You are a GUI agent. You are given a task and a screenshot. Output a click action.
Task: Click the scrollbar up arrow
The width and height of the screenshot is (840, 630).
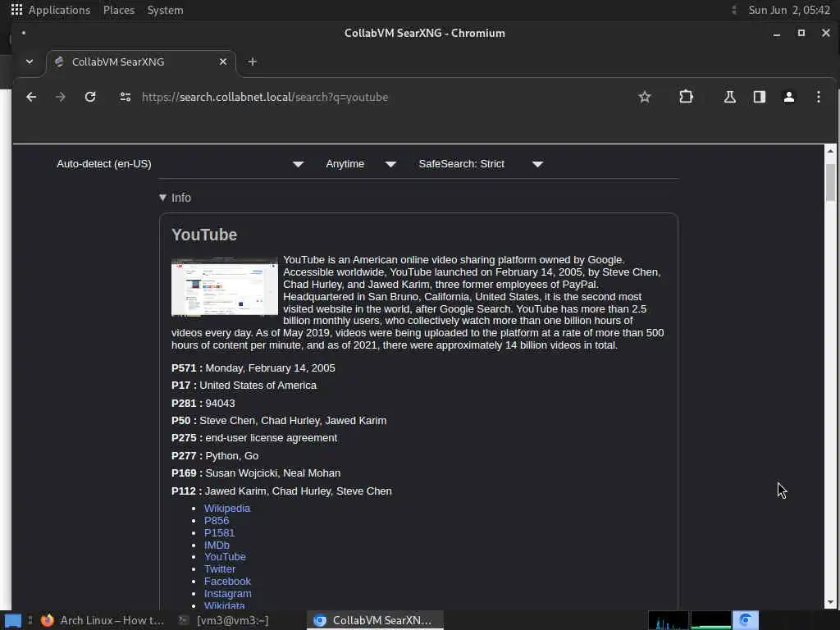[x=830, y=152]
